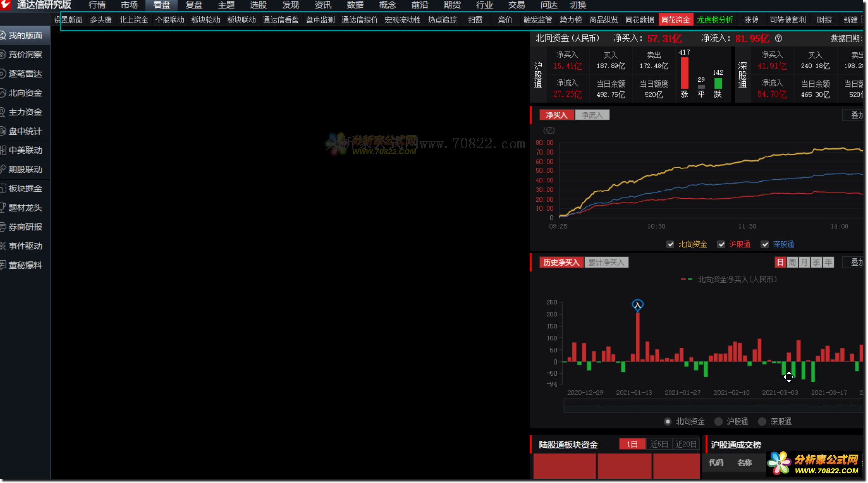The image size is (868, 483).
Task: Select 日 period button
Action: point(780,262)
